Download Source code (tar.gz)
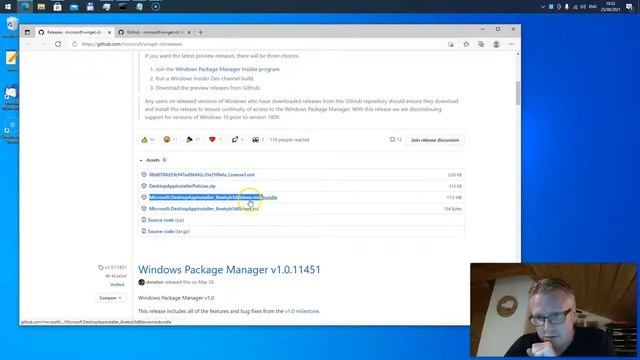640x360 pixels. 169,231
